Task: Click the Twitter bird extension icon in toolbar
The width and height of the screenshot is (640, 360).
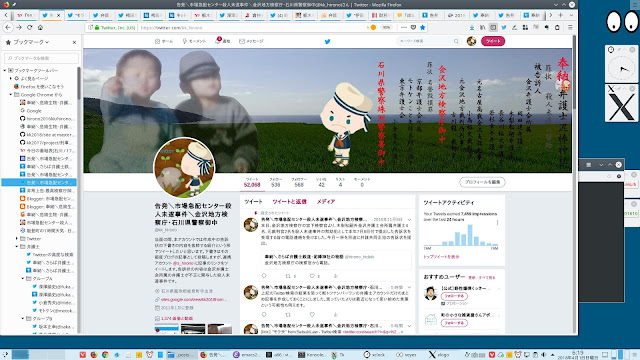Action: [x=504, y=27]
